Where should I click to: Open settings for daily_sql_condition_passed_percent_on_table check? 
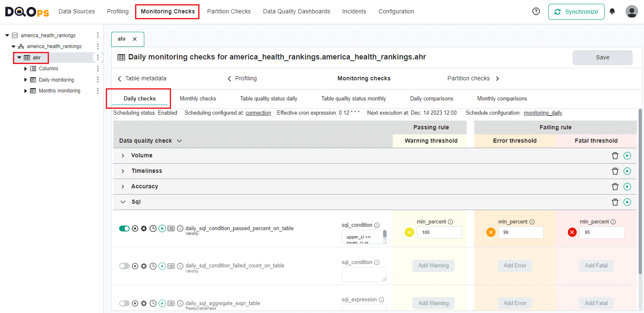coord(144,228)
